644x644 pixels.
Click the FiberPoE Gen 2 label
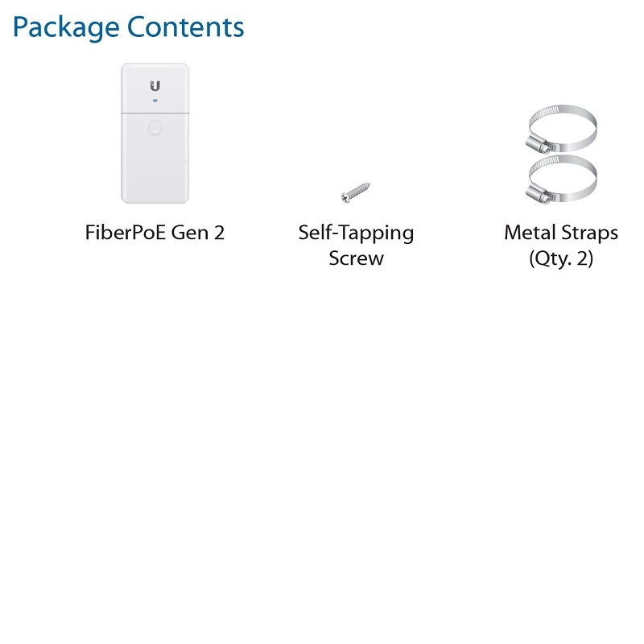point(155,233)
